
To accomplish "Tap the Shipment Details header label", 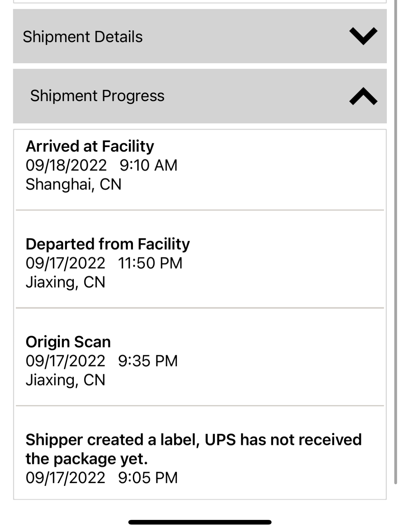I will coord(82,37).
